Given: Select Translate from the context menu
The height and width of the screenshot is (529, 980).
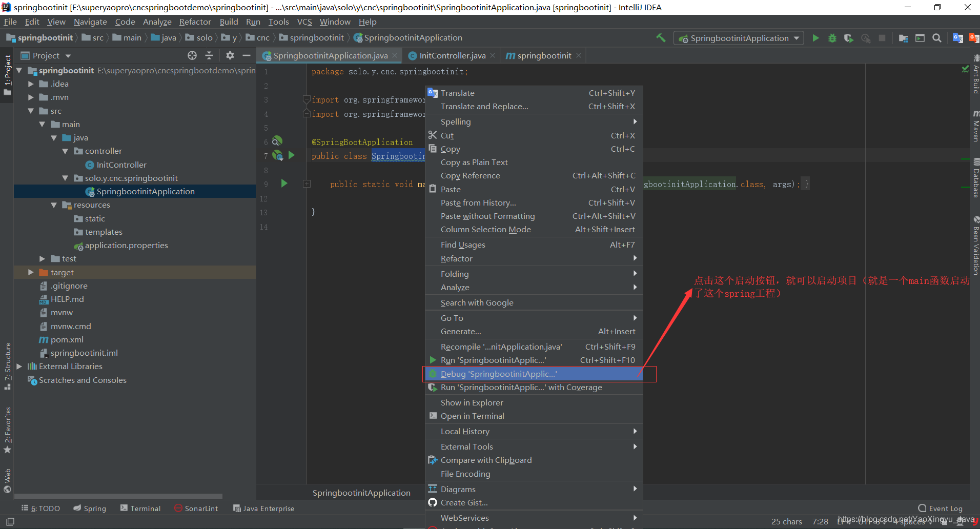Looking at the screenshot, I should tap(534, 93).
